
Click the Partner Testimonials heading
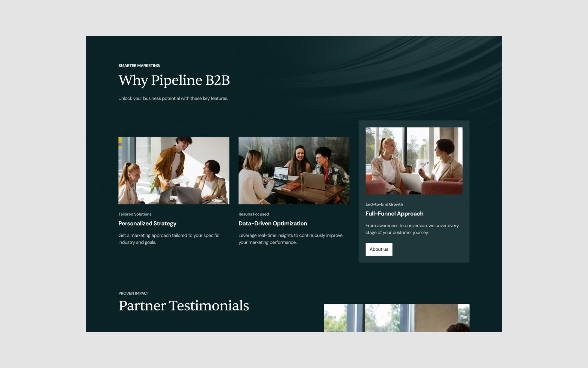[184, 306]
